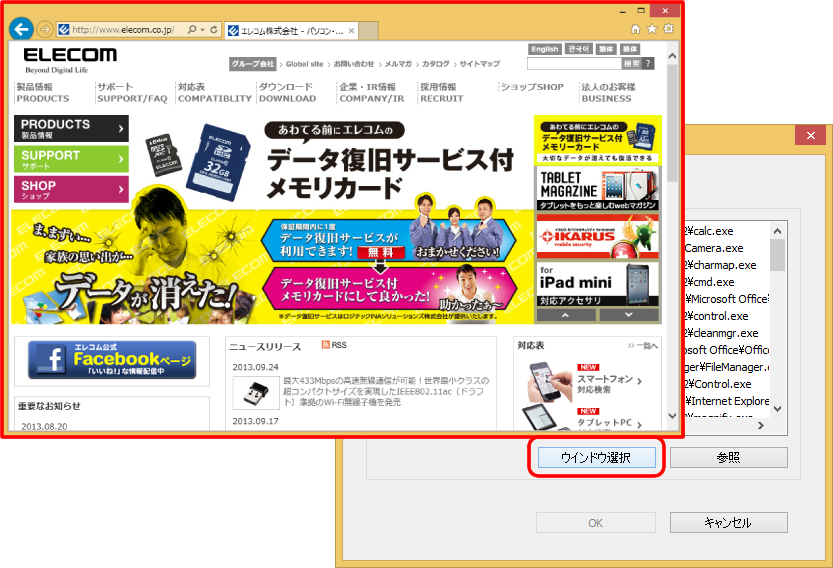The image size is (833, 568).
Task: Select charmap.exe in the list
Action: 721,265
